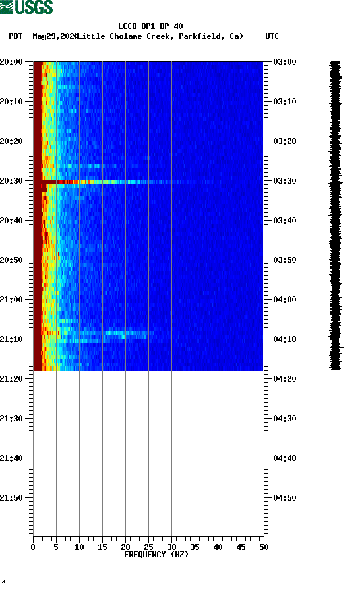Click the 03:40 UTC time label

point(285,221)
